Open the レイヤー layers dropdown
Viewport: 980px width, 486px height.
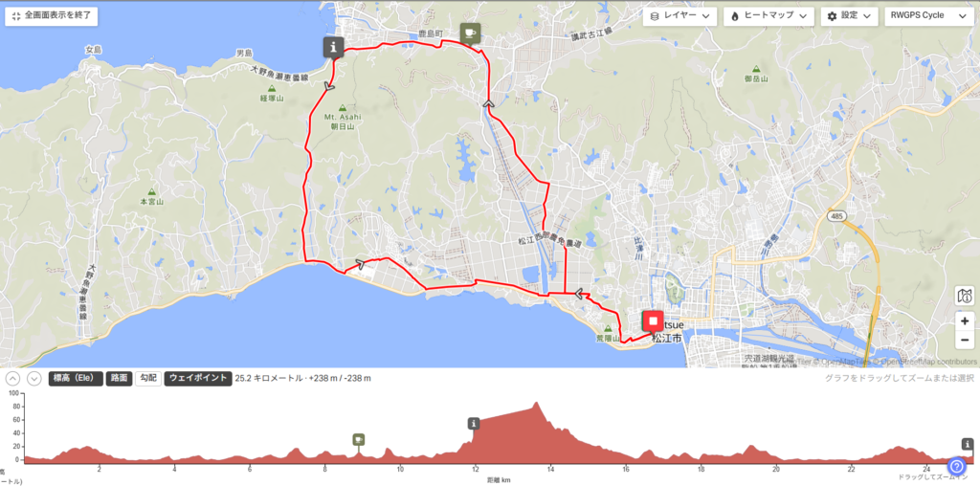pos(679,16)
